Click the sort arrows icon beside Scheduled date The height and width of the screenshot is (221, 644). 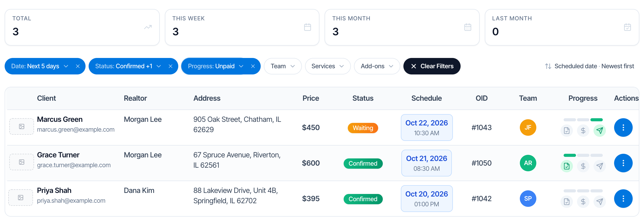click(x=548, y=66)
